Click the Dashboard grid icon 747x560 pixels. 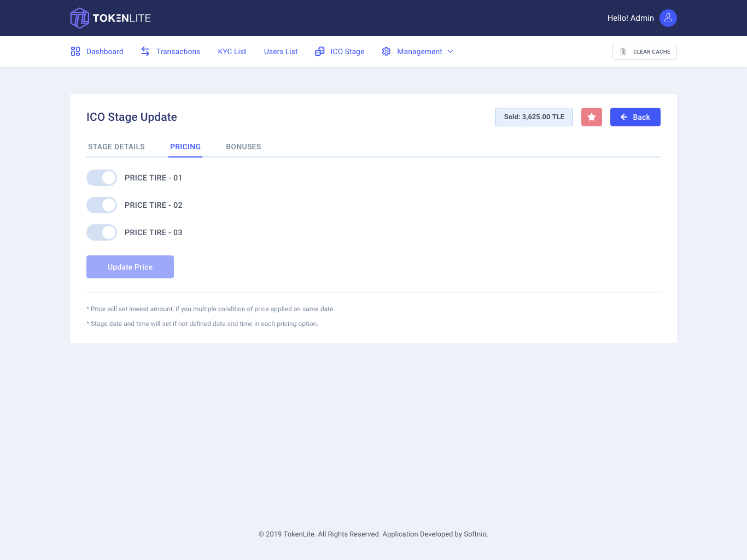click(75, 51)
